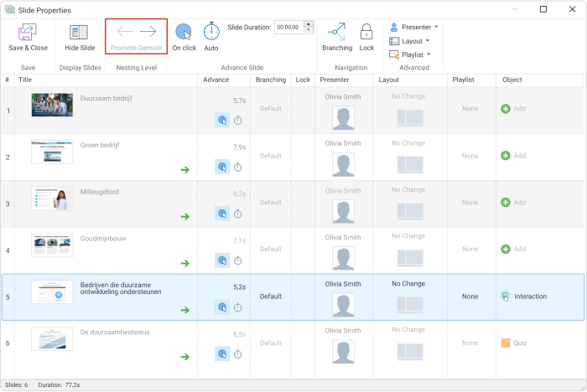This screenshot has width=587, height=392.
Task: Toggle on-click advance for Goudmijnbouw
Action: tap(222, 260)
